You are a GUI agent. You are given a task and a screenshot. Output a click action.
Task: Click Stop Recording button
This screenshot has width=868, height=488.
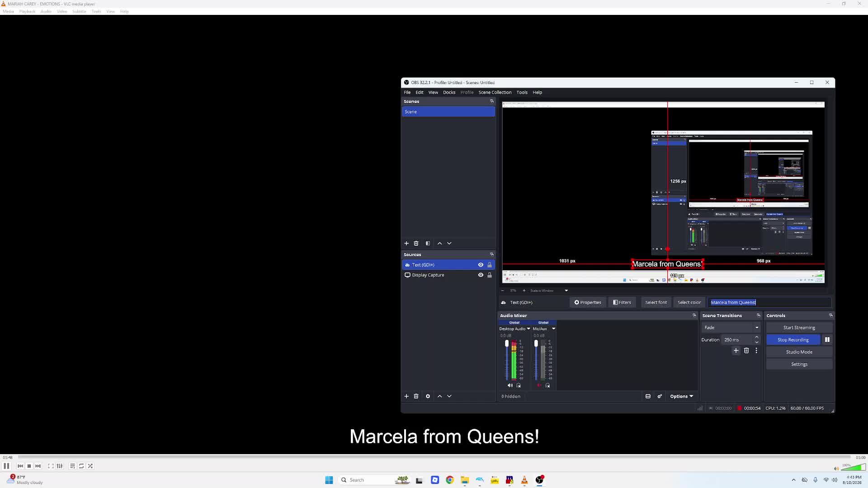793,340
